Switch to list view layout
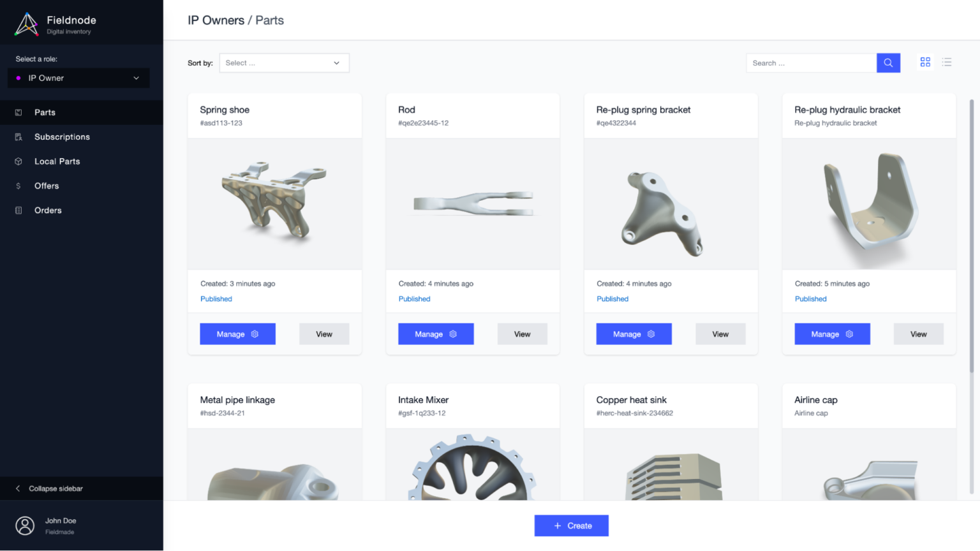980x551 pixels. (x=947, y=62)
